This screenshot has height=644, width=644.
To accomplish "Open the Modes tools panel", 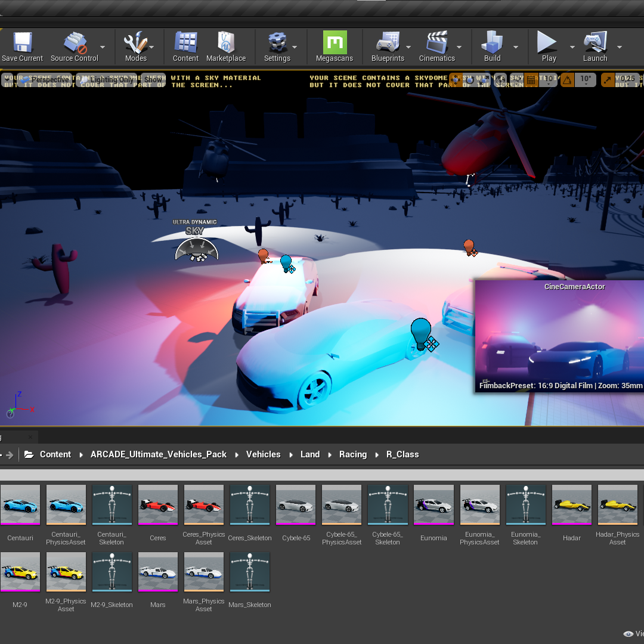I will coord(135,43).
